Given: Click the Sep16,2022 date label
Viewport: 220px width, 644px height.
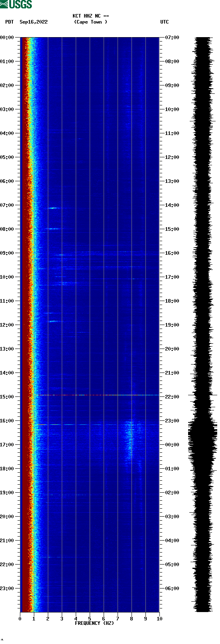Looking at the screenshot, I should click(x=33, y=22).
